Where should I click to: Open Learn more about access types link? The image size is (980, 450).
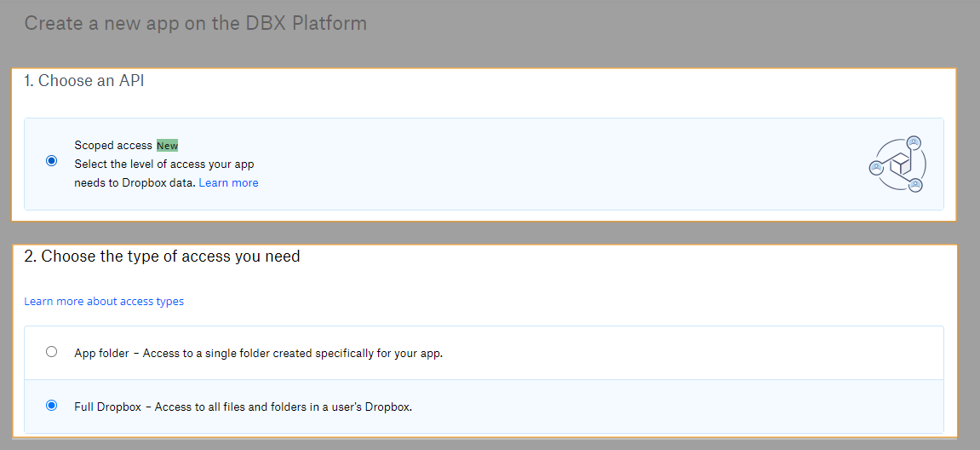pos(104,301)
